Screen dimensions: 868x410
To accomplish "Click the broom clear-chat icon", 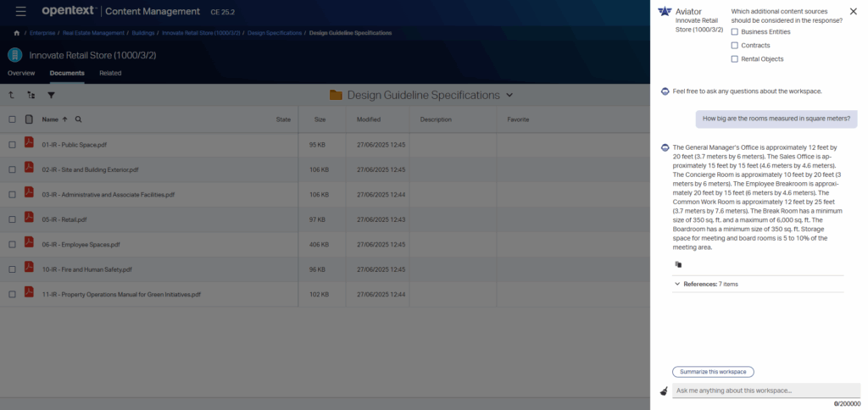I will coord(664,391).
